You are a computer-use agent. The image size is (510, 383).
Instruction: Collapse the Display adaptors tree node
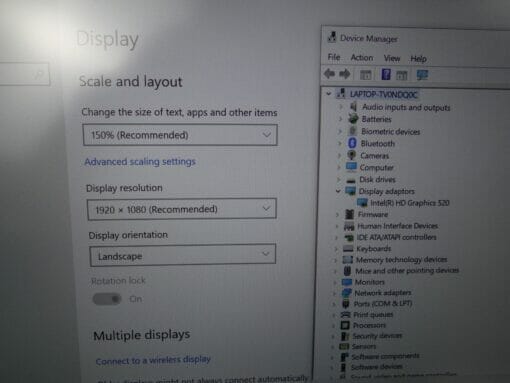pos(338,191)
